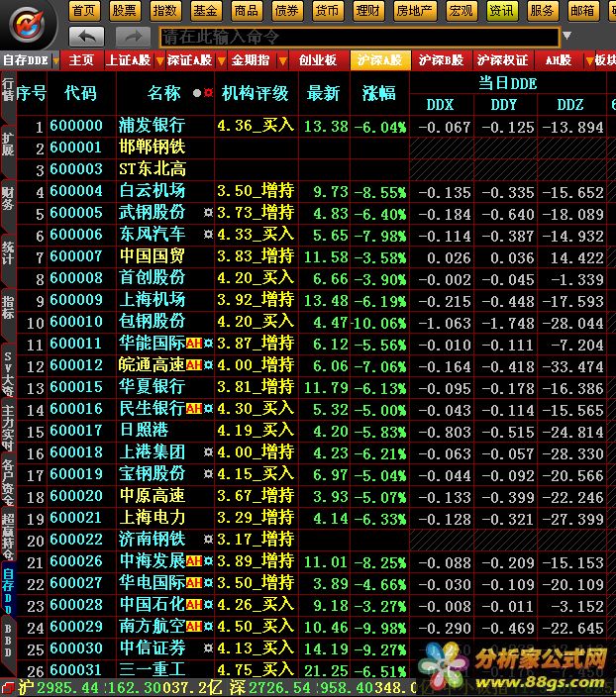Select the 沪深A股 tab
The height and width of the screenshot is (697, 616).
click(380, 60)
